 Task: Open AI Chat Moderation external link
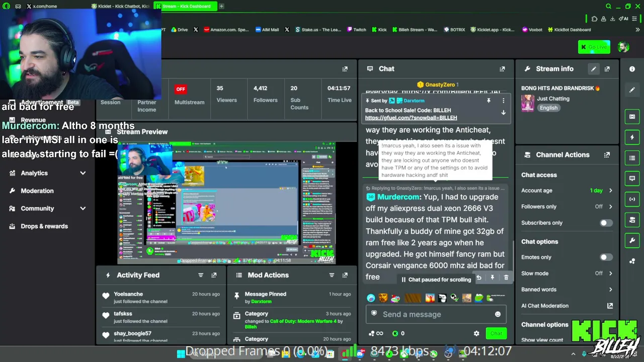610,306
